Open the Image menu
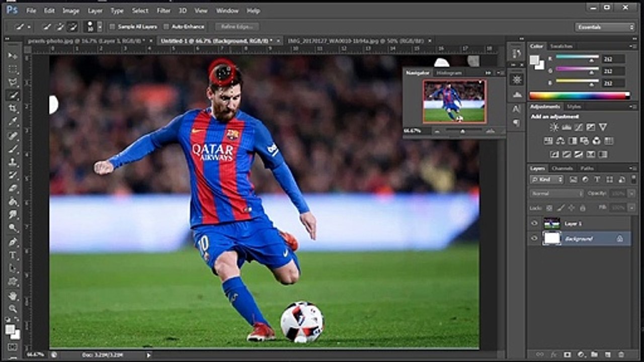The height and width of the screenshot is (362, 644). pyautogui.click(x=71, y=11)
